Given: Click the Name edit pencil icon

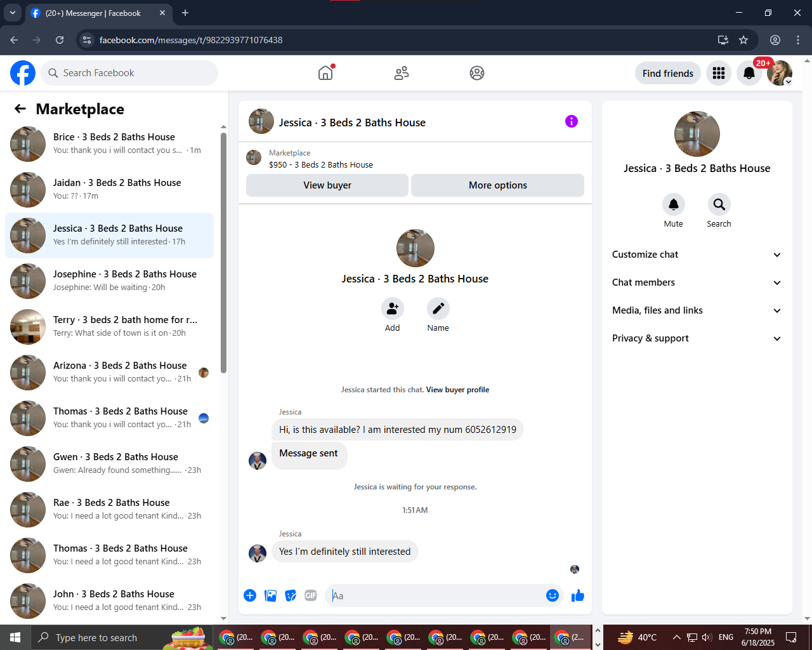Looking at the screenshot, I should pos(438,308).
